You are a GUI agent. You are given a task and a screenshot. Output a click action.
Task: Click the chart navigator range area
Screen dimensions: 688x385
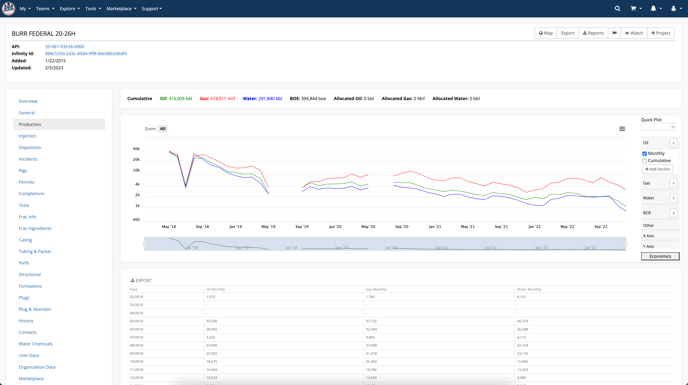click(x=385, y=244)
